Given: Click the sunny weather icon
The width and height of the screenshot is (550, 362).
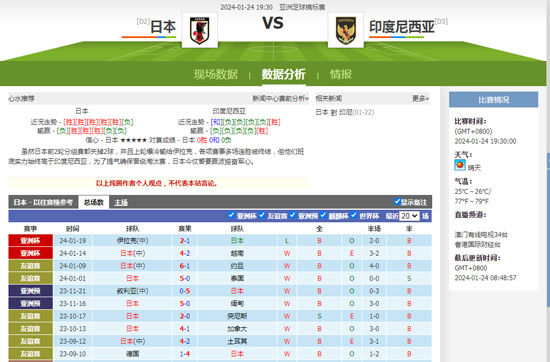Looking at the screenshot, I should pos(460,165).
